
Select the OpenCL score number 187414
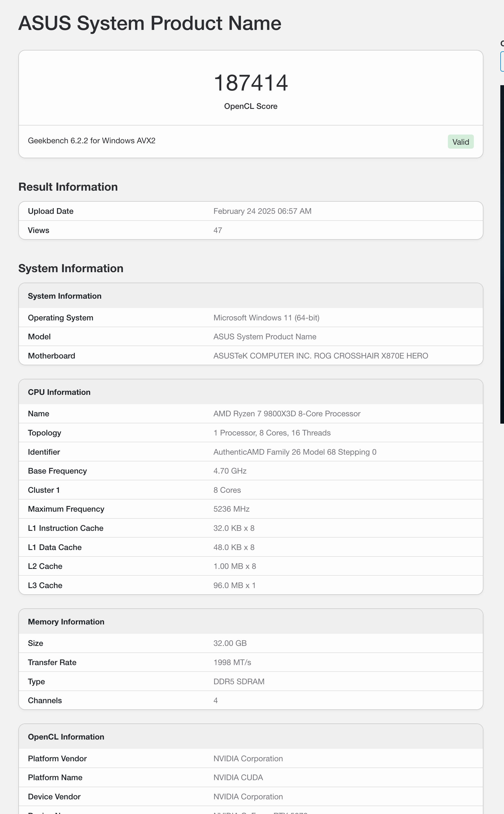coord(251,83)
